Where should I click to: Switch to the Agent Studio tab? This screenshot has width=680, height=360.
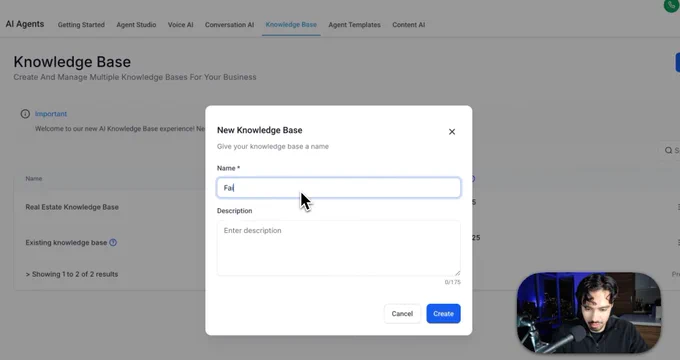[x=136, y=25]
